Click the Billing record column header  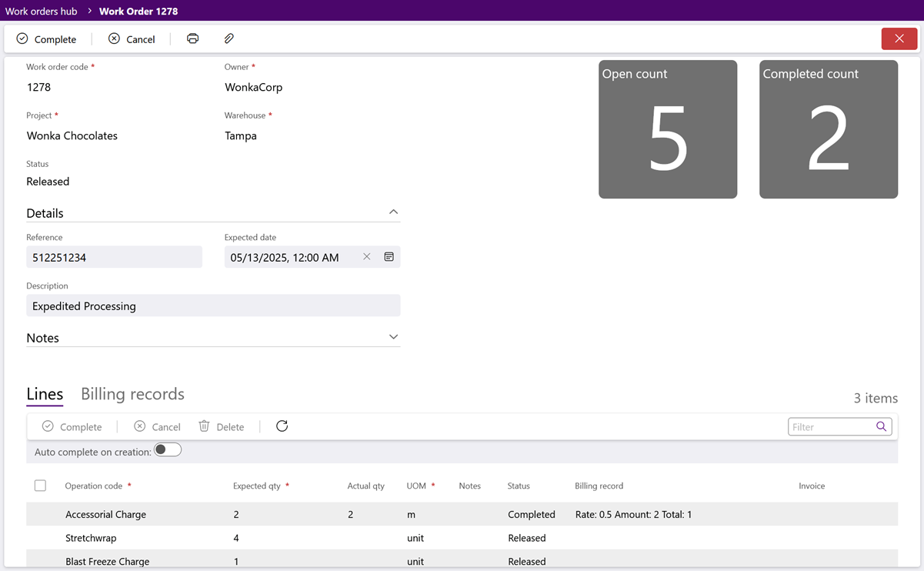click(x=599, y=486)
